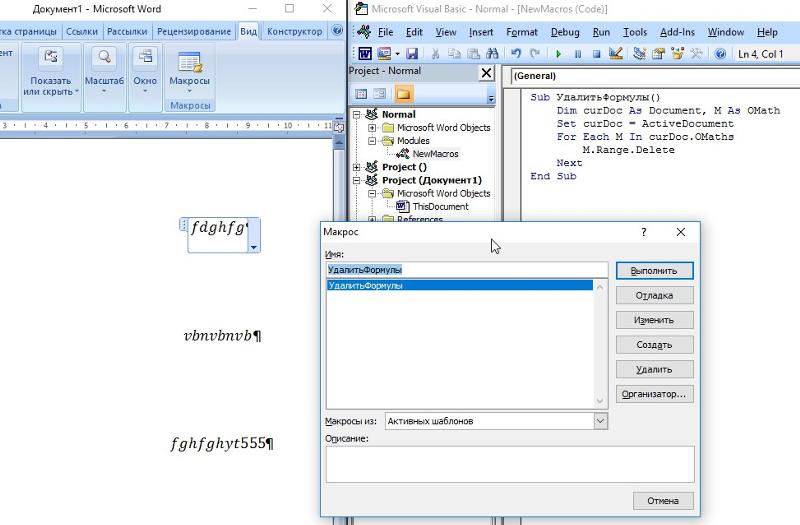Select УдалитьФормулы in macro list
Image resolution: width=800 pixels, height=525 pixels.
click(x=459, y=286)
